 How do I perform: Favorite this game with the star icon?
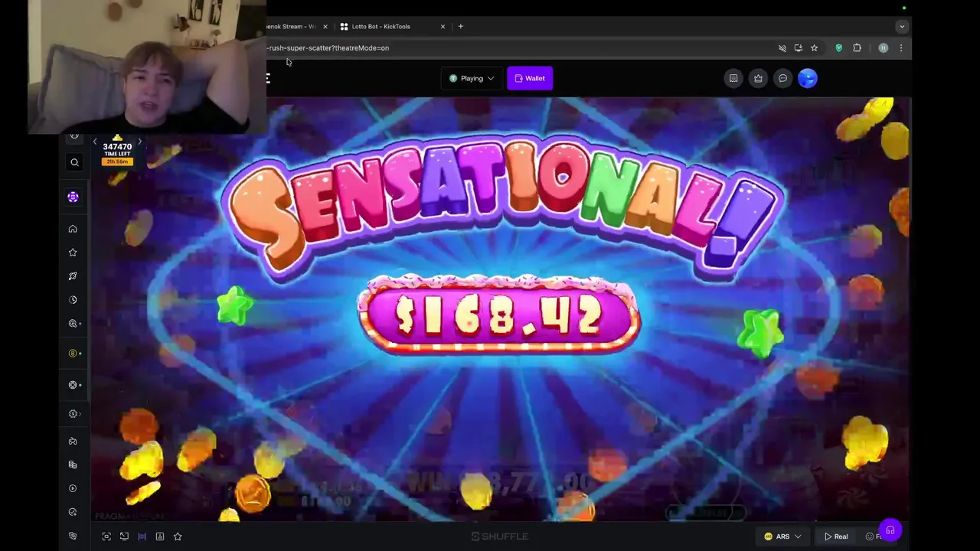[x=178, y=536]
